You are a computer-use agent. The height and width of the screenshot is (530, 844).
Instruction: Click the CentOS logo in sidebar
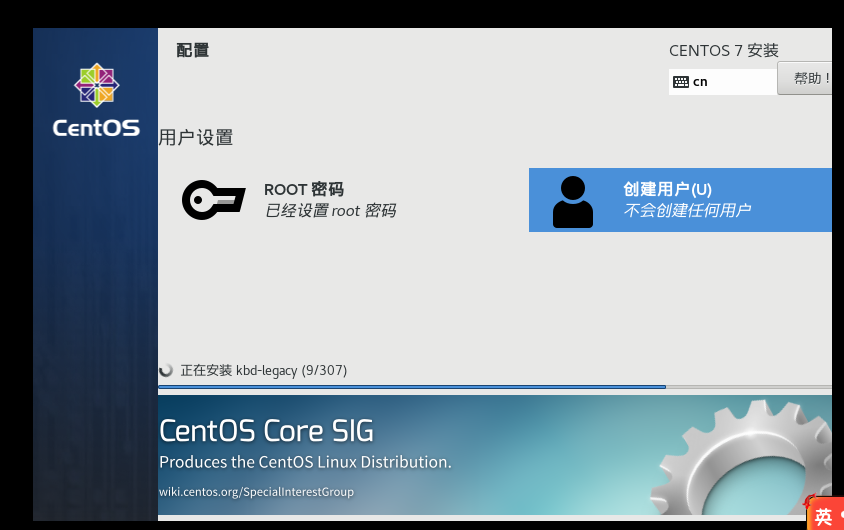96,85
